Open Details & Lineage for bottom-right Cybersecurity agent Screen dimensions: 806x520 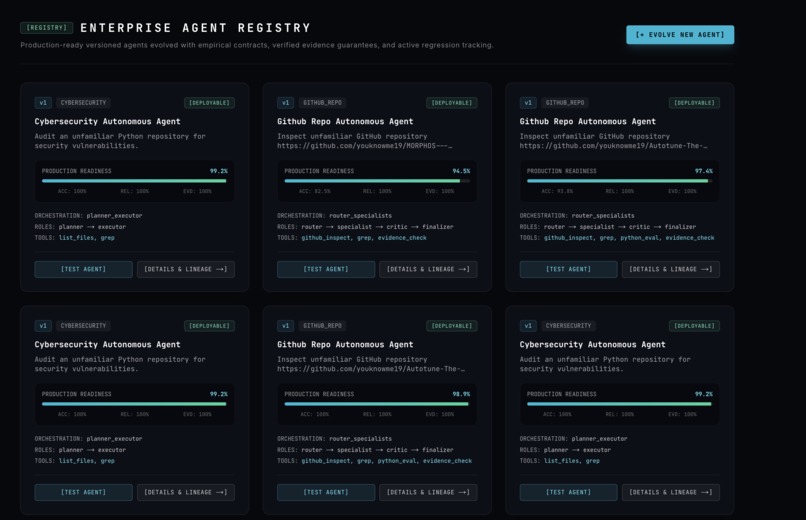pyautogui.click(x=671, y=492)
